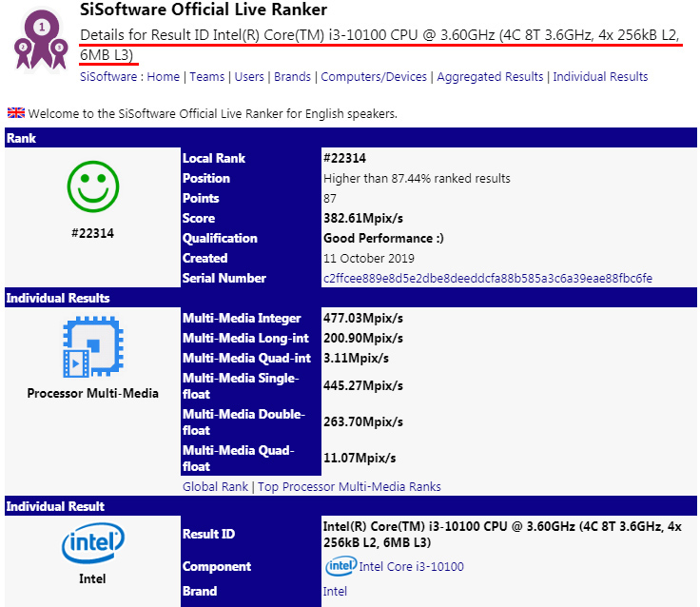This screenshot has width=700, height=607.
Task: Click the Good Performance :) value
Action: [383, 238]
